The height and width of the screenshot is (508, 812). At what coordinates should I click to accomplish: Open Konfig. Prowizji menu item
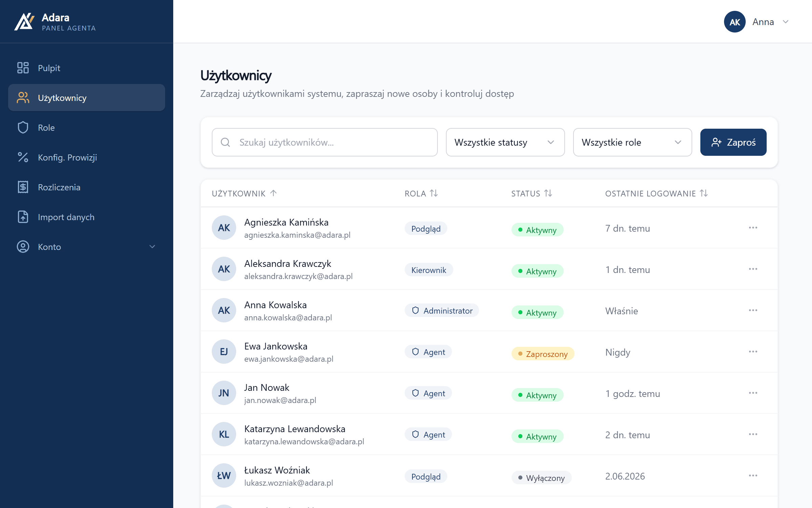[87, 157]
